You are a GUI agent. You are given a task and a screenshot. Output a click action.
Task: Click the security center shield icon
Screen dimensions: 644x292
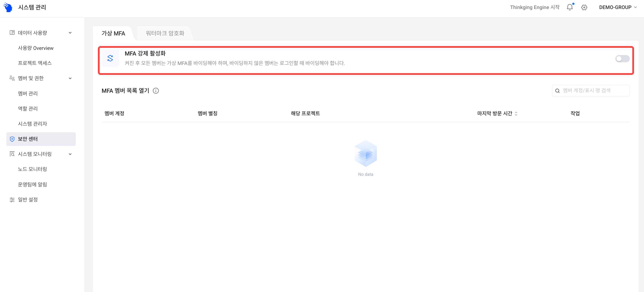[12, 139]
